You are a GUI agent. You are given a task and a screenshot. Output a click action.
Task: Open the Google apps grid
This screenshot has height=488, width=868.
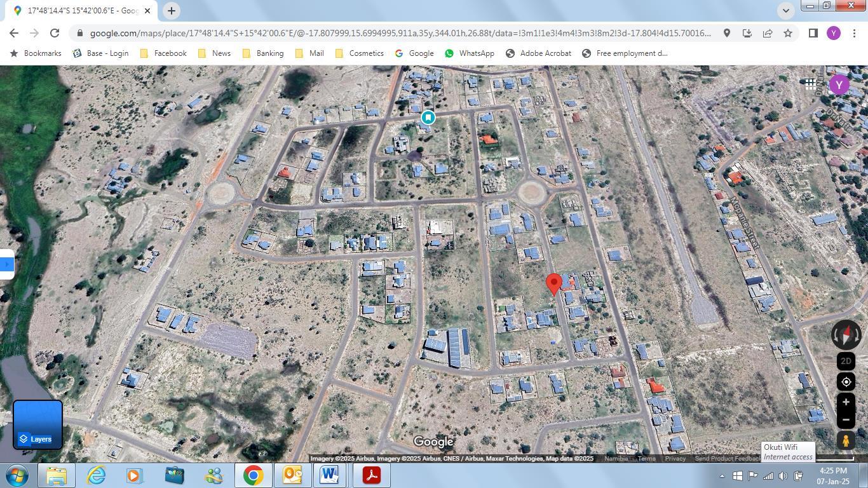point(810,84)
